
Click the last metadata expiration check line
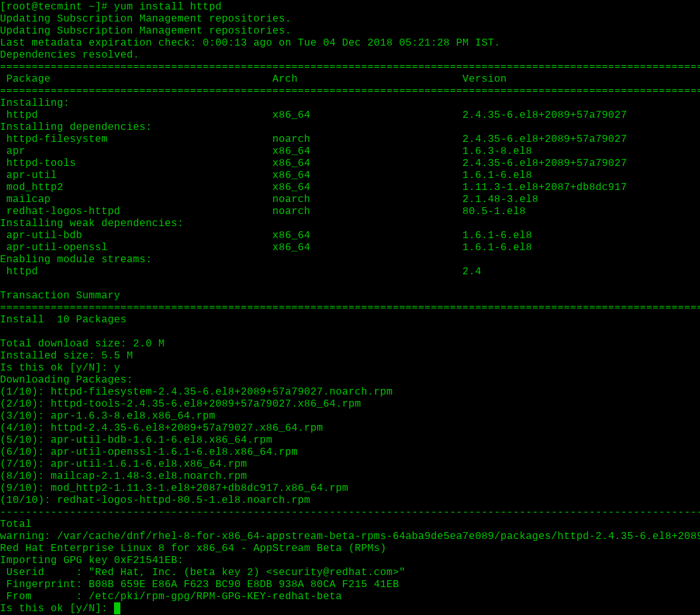250,42
